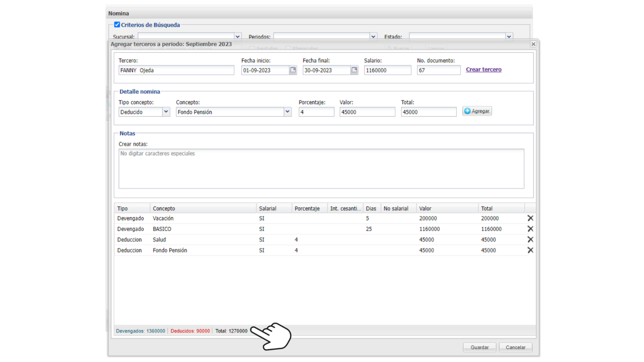Open the Estado dropdown

point(509,37)
